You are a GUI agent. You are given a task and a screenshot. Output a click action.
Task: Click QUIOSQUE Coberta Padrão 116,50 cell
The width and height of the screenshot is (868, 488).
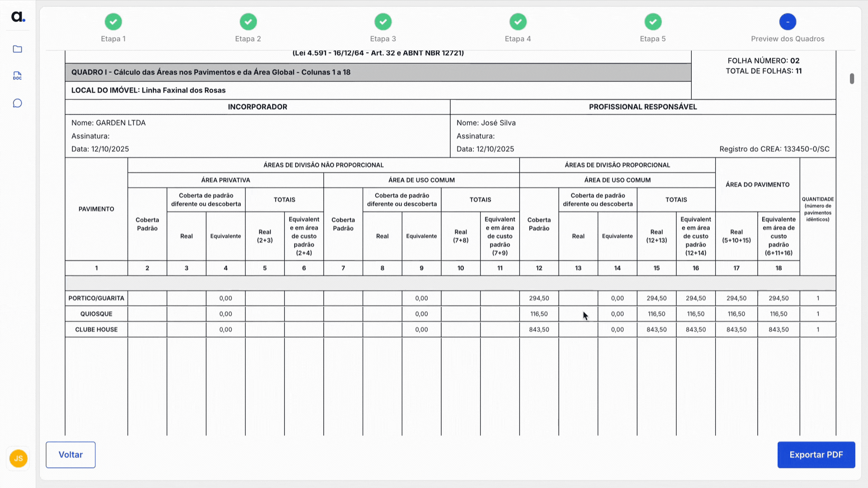tap(539, 314)
